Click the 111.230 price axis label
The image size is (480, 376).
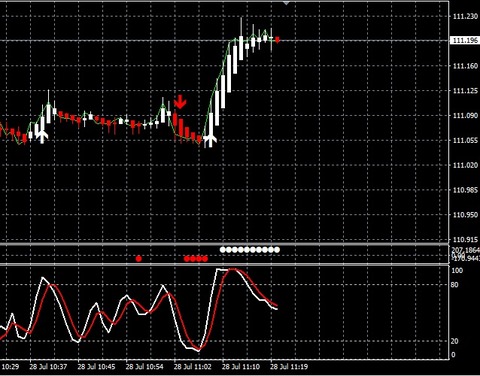465,16
